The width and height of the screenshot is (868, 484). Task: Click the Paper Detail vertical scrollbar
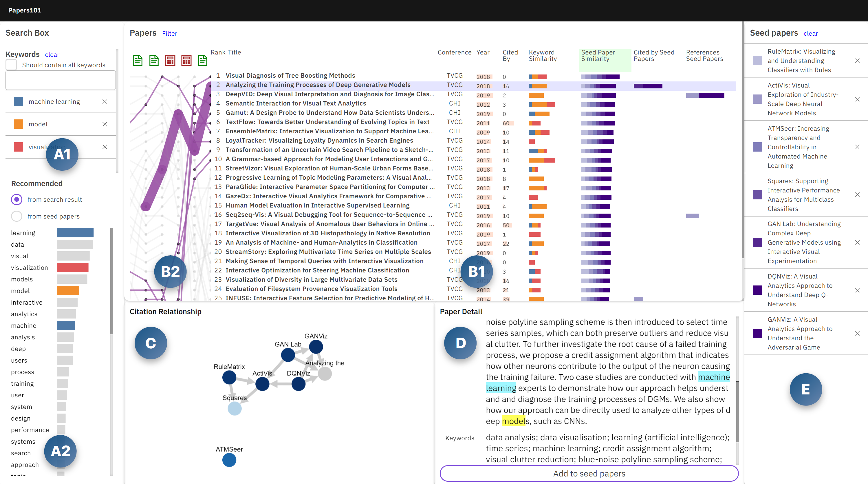pos(737,412)
